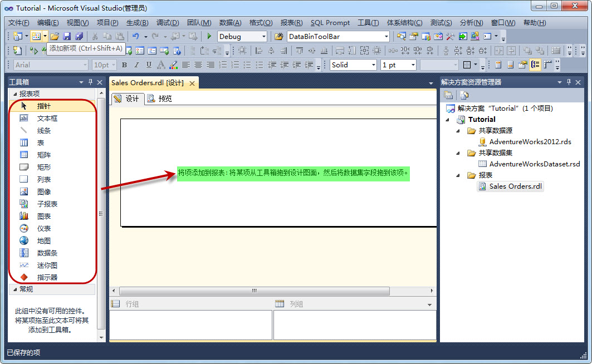Toggle center text alignment button
The height and width of the screenshot is (364, 592).
[198, 65]
